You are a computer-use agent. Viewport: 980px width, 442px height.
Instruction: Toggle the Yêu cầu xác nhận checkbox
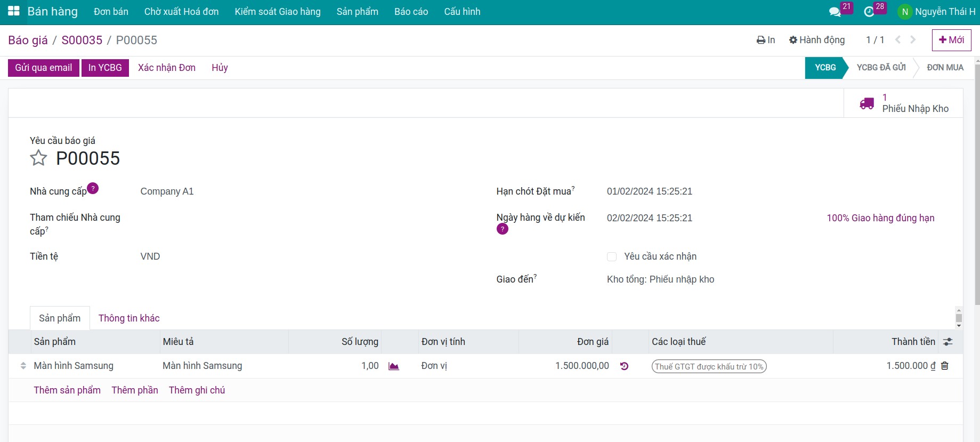(612, 257)
